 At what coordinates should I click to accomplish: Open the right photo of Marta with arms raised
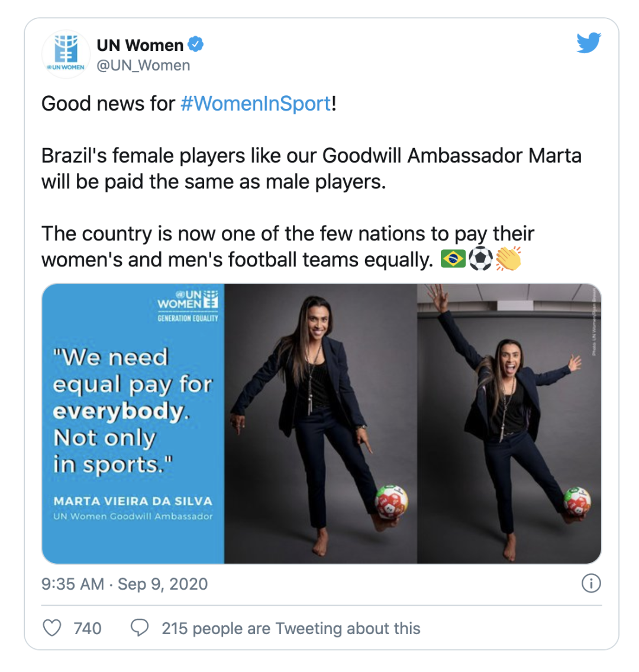[x=509, y=423]
